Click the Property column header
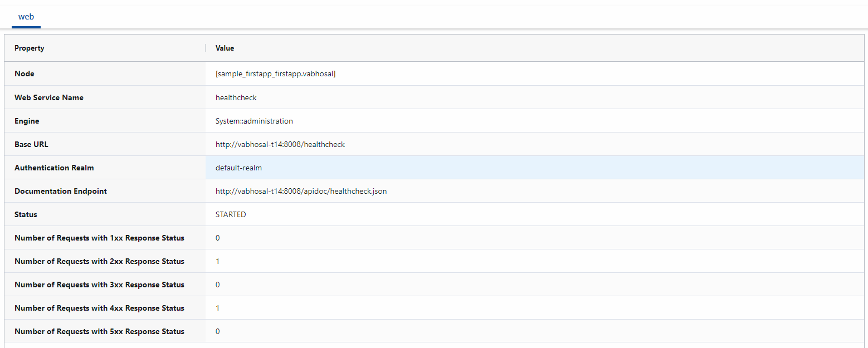 point(30,48)
